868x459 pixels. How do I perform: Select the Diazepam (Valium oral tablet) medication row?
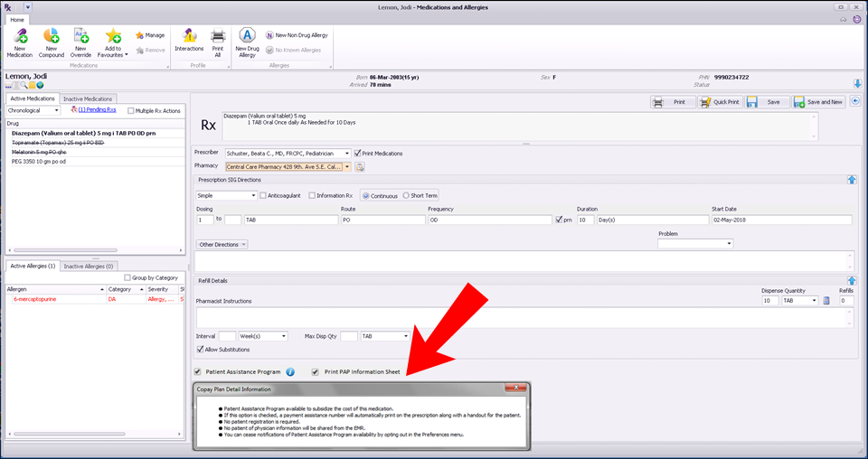pos(95,134)
